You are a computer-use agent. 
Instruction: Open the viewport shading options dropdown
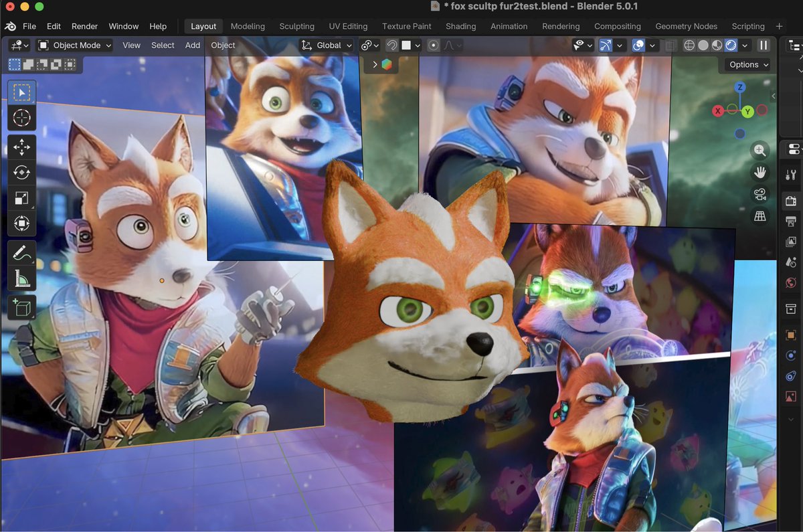coord(743,46)
